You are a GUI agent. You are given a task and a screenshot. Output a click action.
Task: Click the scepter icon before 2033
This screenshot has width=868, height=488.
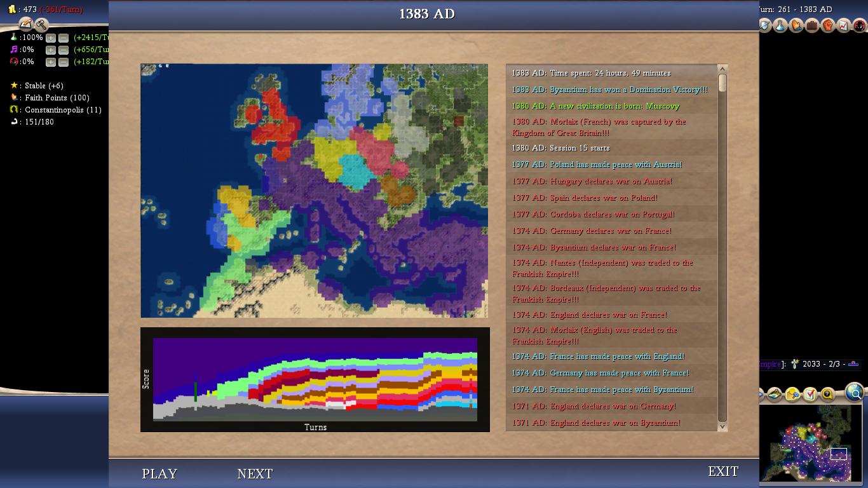(x=794, y=364)
